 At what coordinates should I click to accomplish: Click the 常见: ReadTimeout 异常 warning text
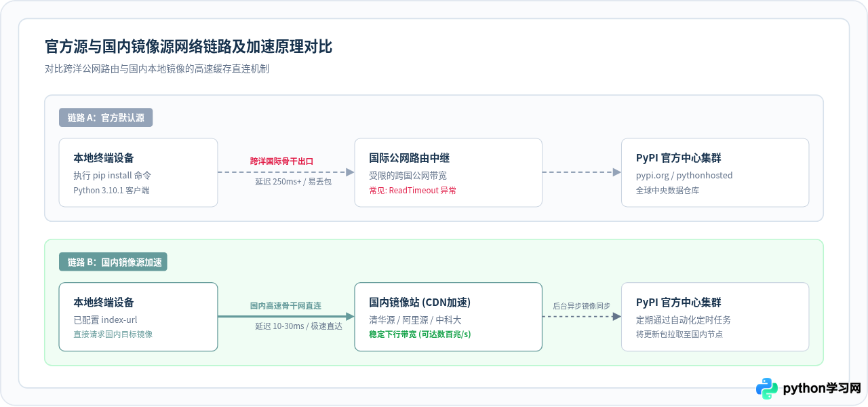(413, 191)
